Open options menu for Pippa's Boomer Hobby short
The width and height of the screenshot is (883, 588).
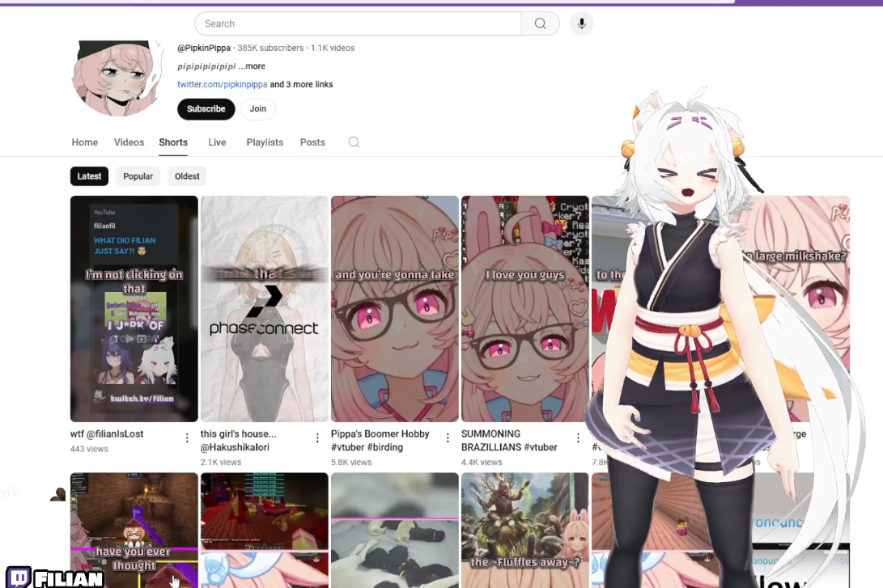point(448,438)
